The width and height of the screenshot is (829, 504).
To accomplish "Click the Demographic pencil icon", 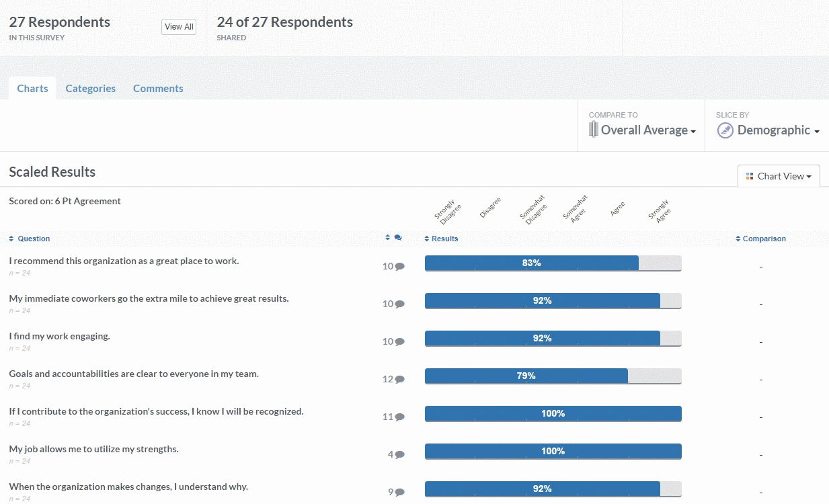I will (725, 130).
